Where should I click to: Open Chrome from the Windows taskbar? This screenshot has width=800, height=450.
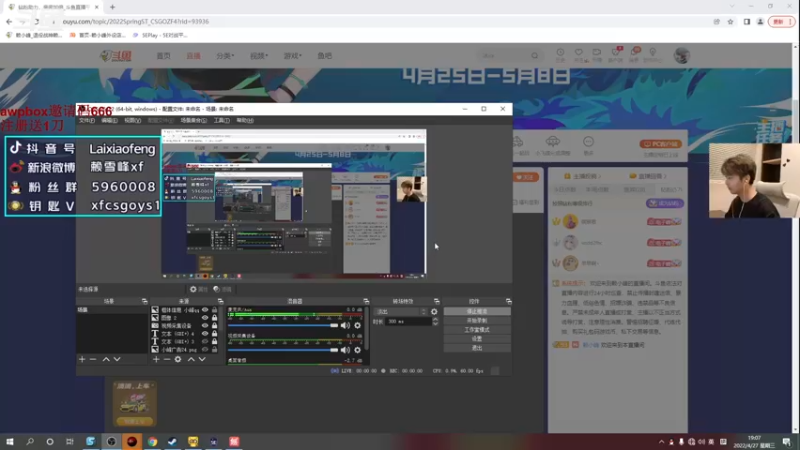click(153, 442)
